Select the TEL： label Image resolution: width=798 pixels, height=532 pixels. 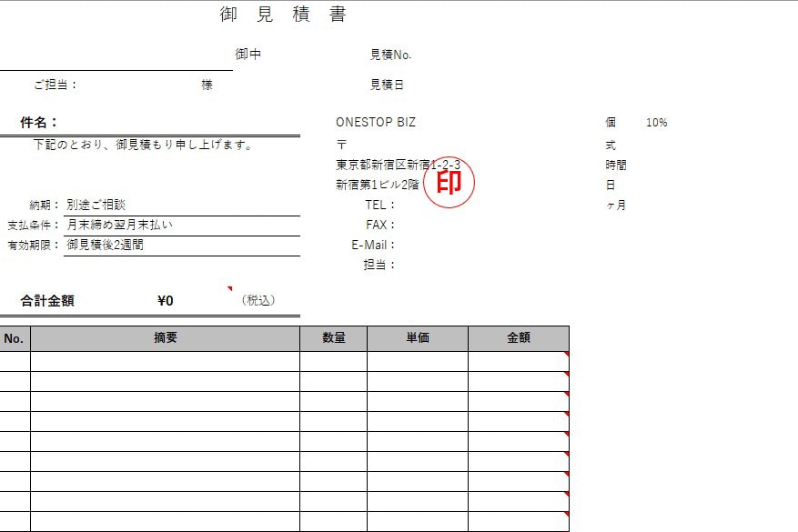[x=379, y=205]
